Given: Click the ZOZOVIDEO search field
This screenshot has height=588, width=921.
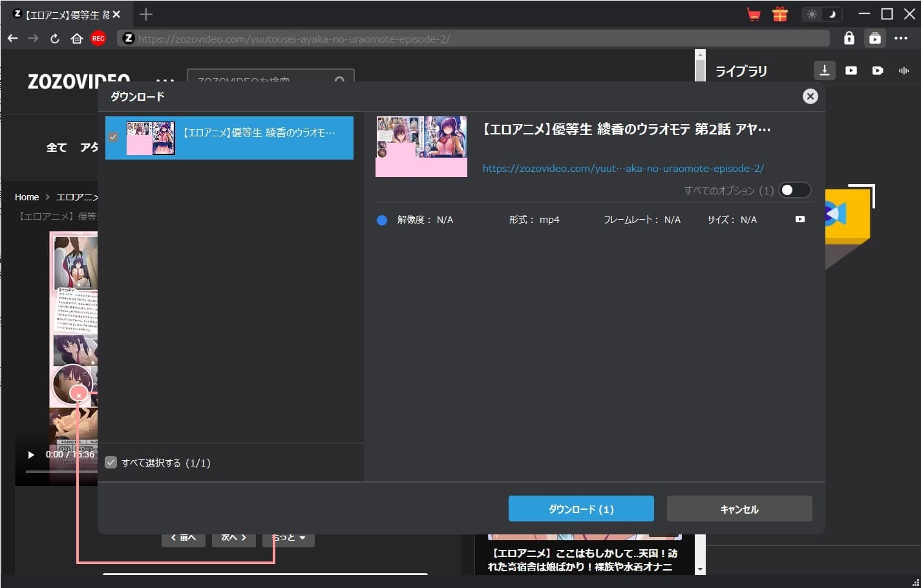Looking at the screenshot, I should coord(270,76).
